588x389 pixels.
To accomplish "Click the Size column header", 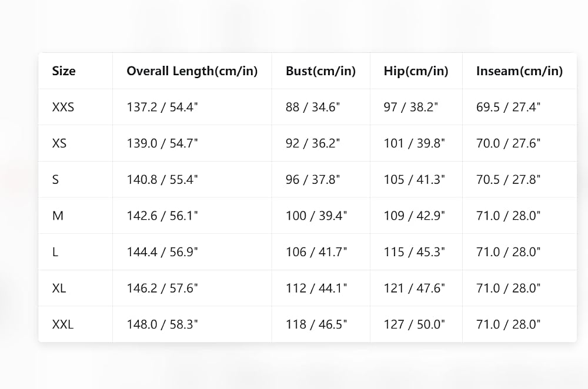I will click(x=64, y=71).
